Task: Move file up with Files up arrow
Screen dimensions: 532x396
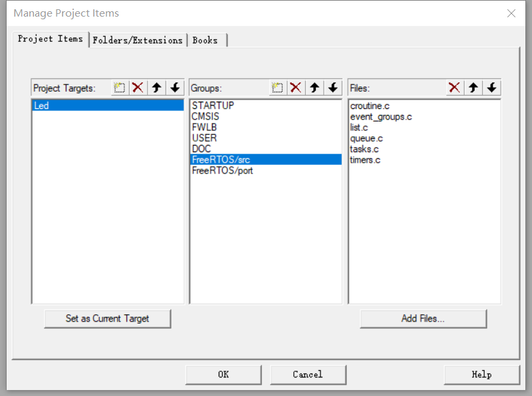Action: (x=473, y=88)
